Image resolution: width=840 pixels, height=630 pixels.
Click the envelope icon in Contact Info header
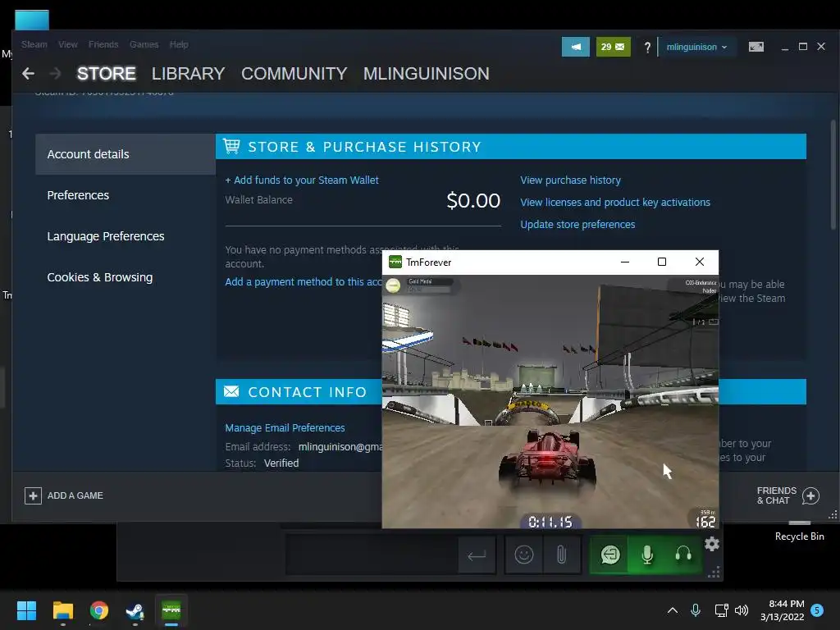tap(231, 391)
